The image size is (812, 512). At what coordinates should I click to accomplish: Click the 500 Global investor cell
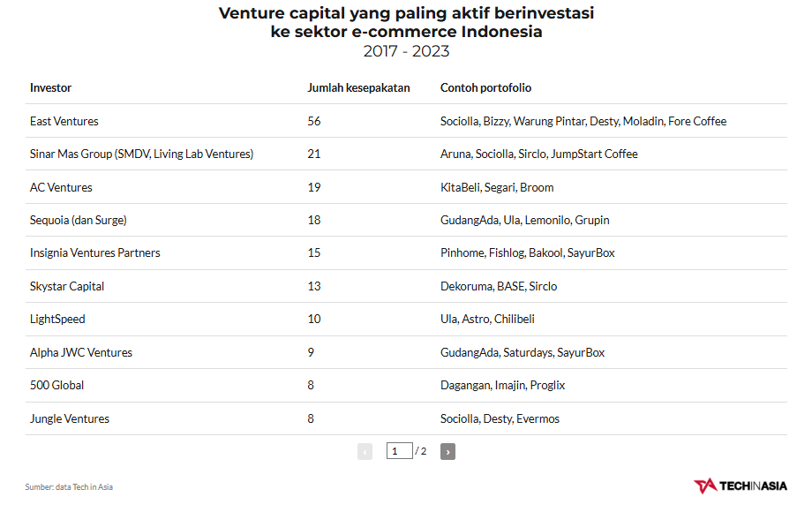click(x=57, y=385)
